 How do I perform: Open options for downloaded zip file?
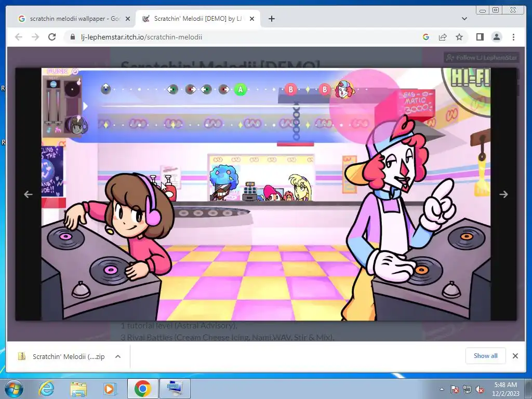click(118, 356)
